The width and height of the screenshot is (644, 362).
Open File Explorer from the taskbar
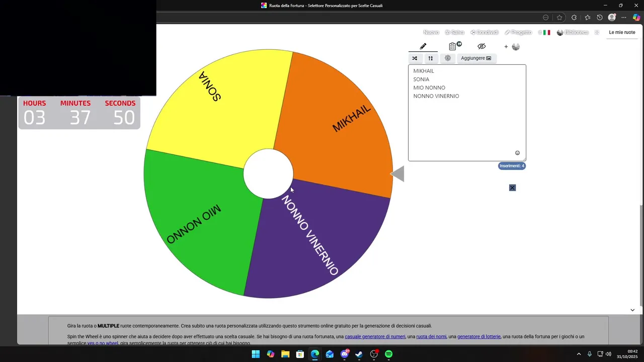coord(285,354)
